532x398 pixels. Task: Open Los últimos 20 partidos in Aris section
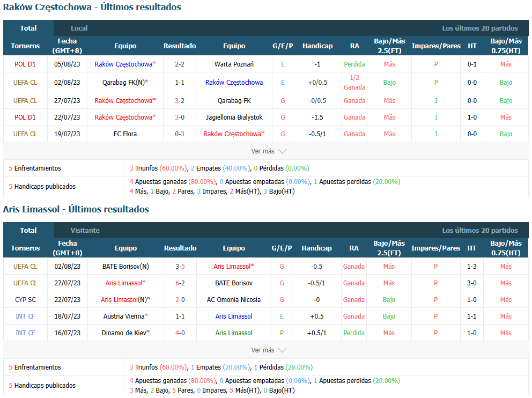pos(480,231)
